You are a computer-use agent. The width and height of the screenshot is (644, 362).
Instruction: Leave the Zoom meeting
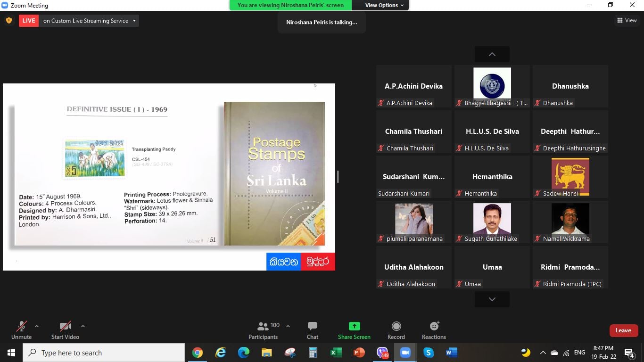(623, 330)
